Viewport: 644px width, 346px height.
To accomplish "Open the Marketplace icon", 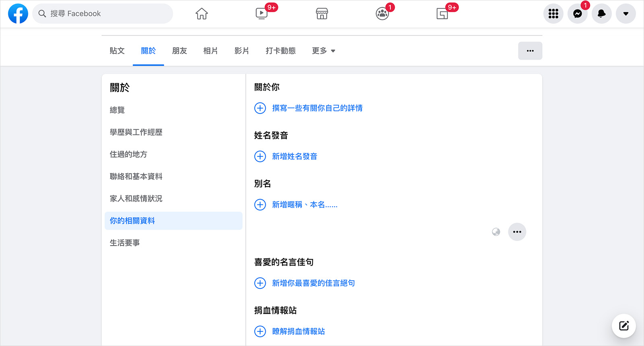I will tap(322, 14).
